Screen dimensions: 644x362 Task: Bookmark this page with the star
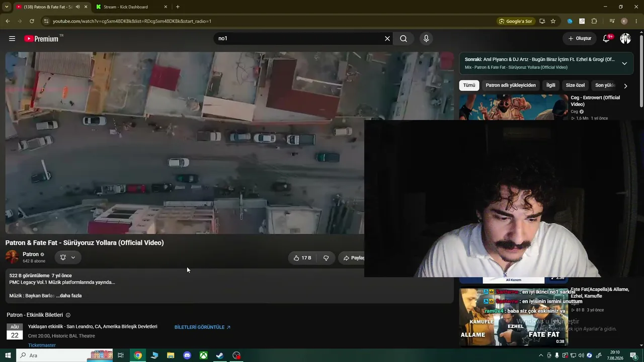(553, 21)
